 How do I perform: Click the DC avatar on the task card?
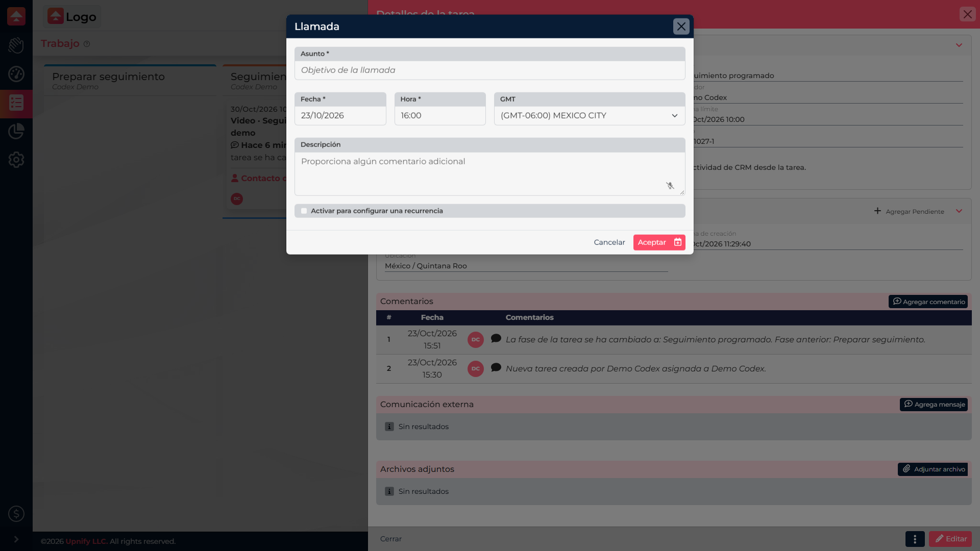coord(237,199)
